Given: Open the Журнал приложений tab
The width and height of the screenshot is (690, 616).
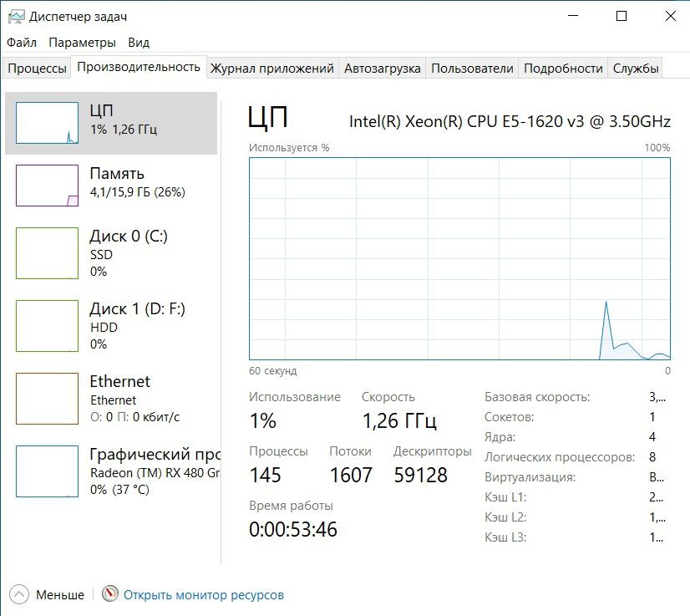Looking at the screenshot, I should point(272,69).
